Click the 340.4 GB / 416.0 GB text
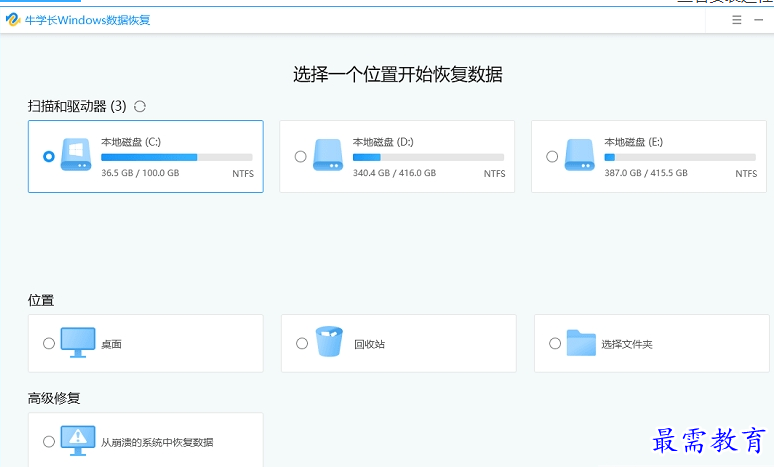774x472 pixels. click(394, 173)
